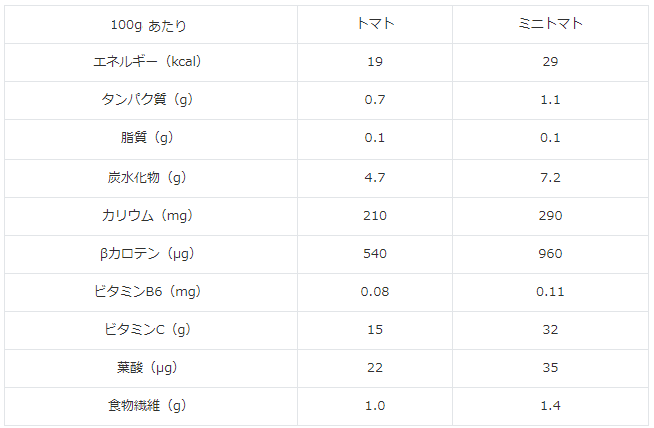Image resolution: width=654 pixels, height=428 pixels.
Task: Select the トマト column header
Action: tap(375, 24)
